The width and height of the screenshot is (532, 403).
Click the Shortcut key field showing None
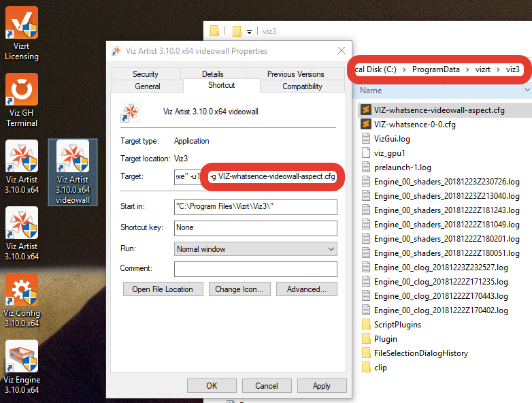click(x=256, y=228)
